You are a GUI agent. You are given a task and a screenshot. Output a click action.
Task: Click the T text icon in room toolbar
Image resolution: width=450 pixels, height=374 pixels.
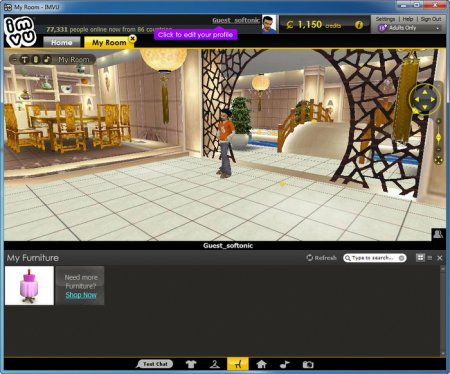[25, 60]
